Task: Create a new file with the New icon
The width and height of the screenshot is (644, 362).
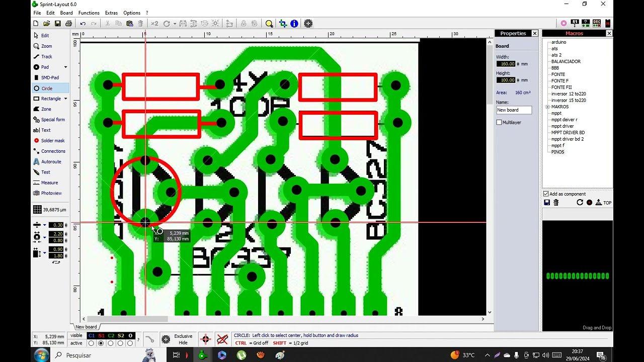Action: coord(36,23)
